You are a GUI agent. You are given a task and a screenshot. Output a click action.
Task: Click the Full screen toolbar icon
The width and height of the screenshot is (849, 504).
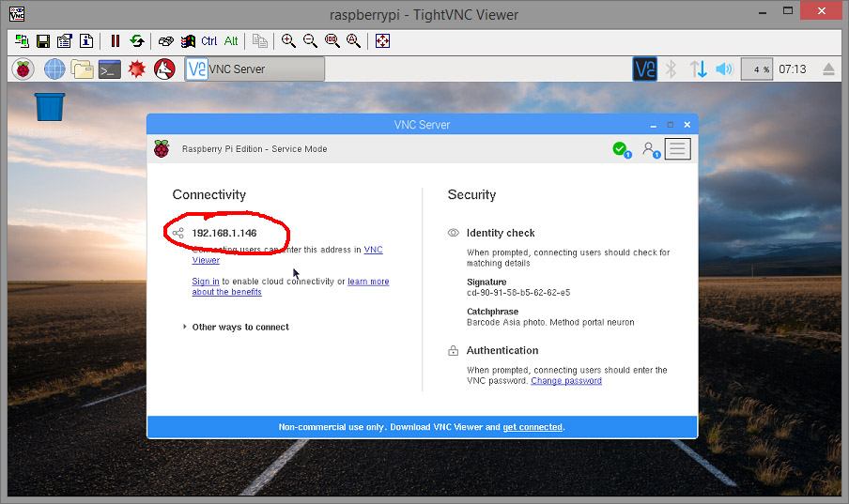pos(383,41)
